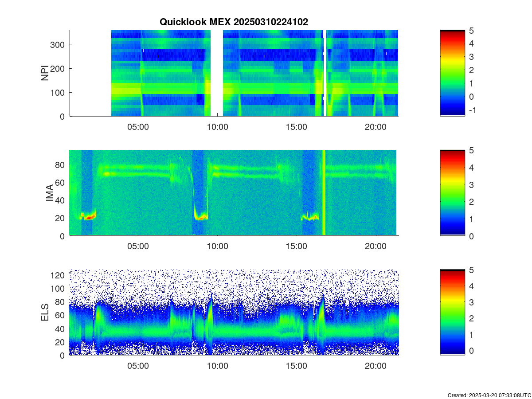Click the 4 label on ELS colorbar
Viewport: 532px width, 399px height.
click(x=473, y=286)
